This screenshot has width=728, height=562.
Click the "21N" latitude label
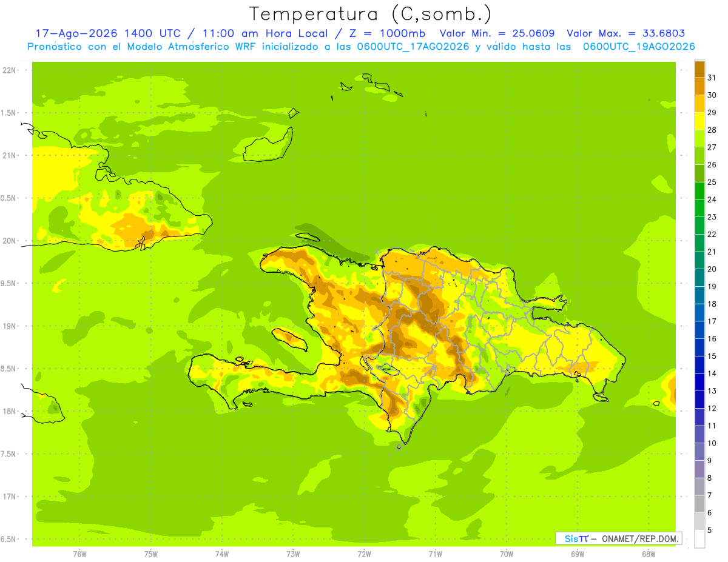(x=10, y=155)
